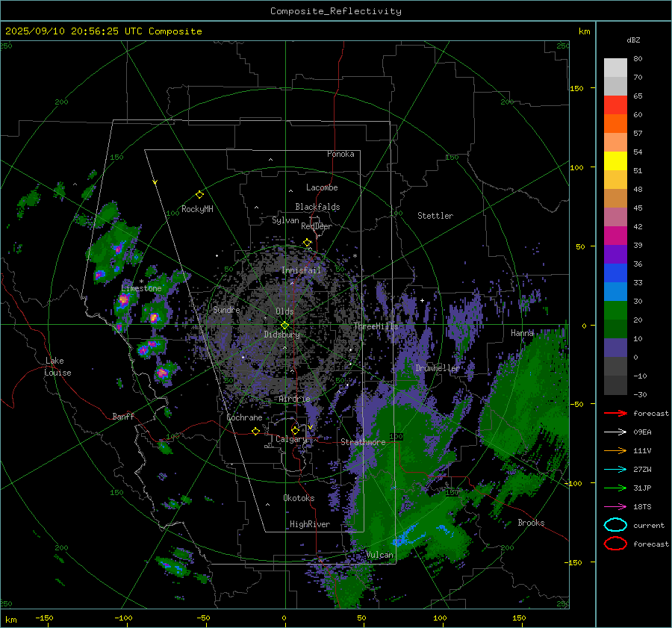Click the HighRiver label

coord(310,524)
